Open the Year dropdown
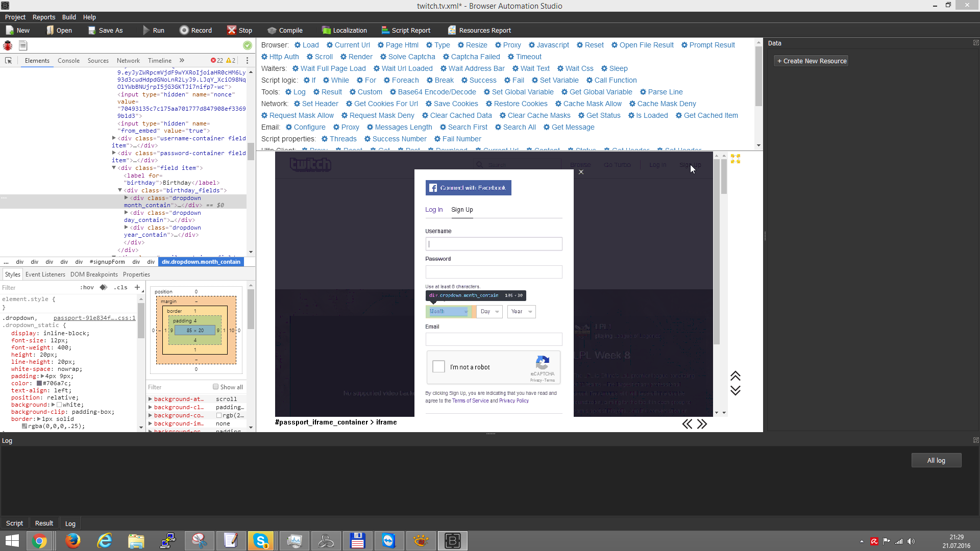Viewport: 980px width, 551px height. point(521,311)
